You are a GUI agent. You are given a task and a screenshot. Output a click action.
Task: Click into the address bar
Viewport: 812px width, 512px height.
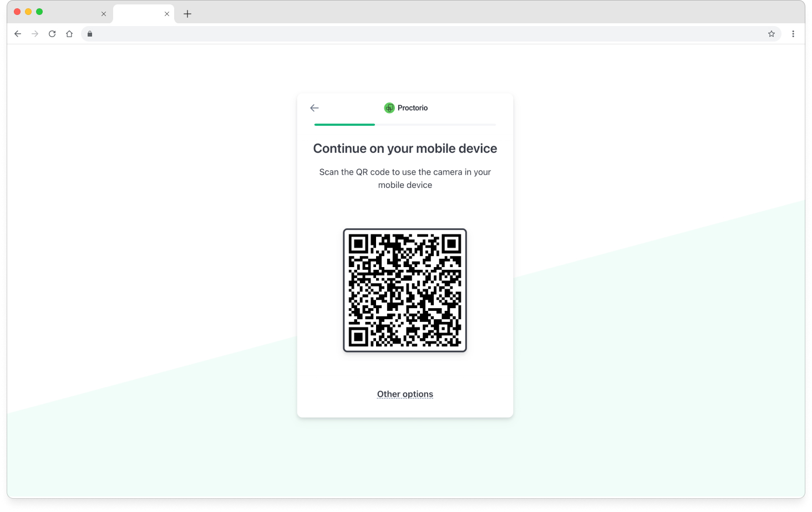tap(430, 34)
